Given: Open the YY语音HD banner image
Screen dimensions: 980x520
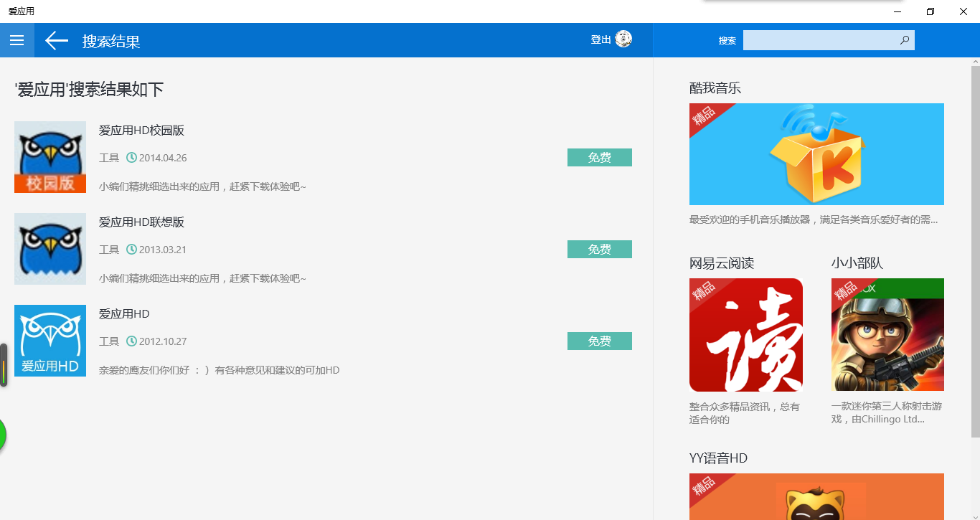Looking at the screenshot, I should click(x=816, y=496).
